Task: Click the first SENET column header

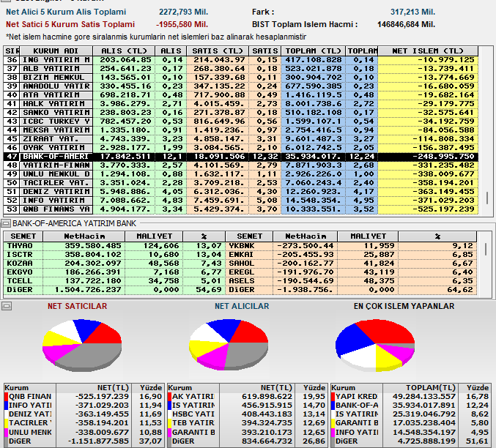Action: click(x=23, y=236)
